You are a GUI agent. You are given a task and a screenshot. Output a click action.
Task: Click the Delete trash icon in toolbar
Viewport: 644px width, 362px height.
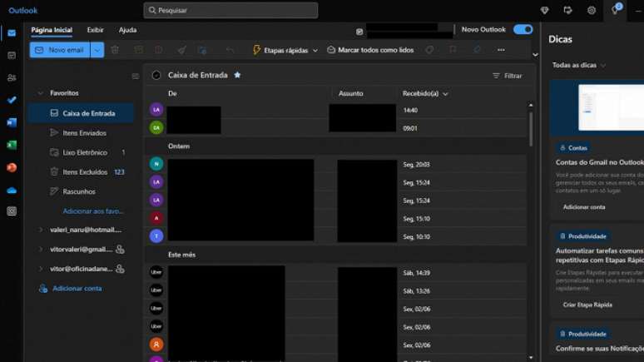115,50
